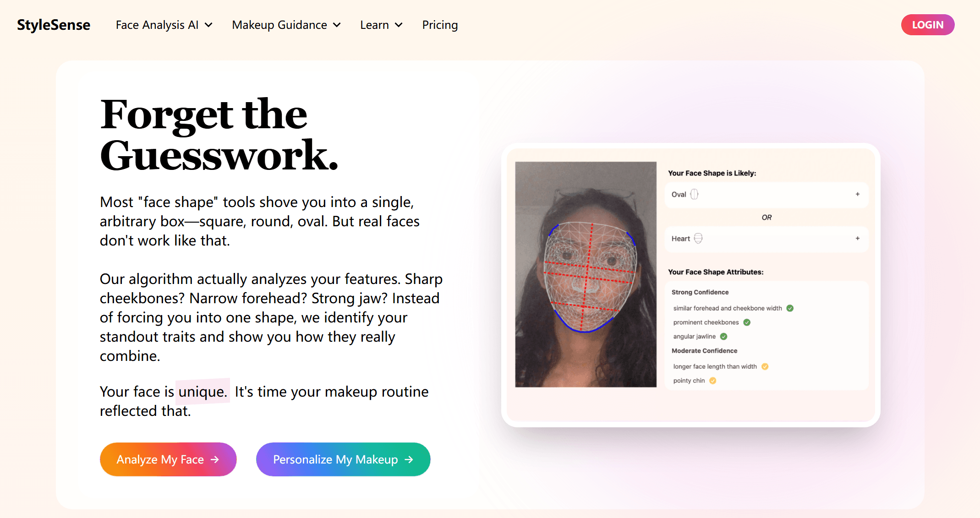The height and width of the screenshot is (518, 980).
Task: Click the oval face shape icon
Action: click(694, 194)
